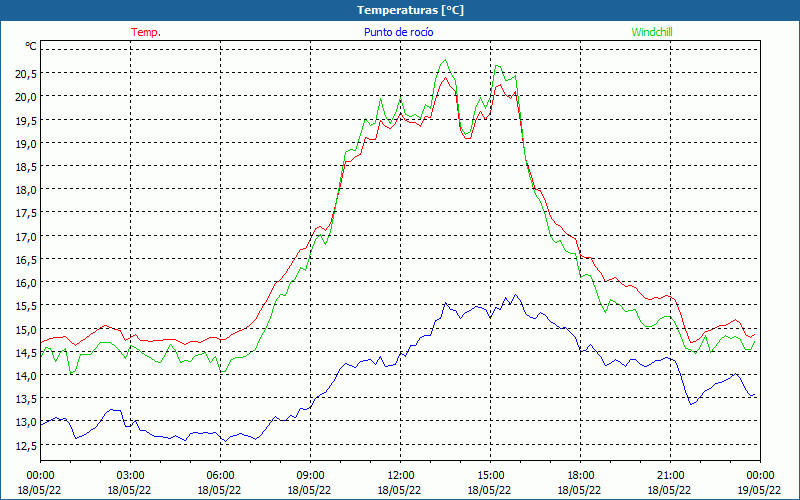Screen dimensions: 800x500
Task: Select the red Temp. legend label
Action: click(x=146, y=32)
